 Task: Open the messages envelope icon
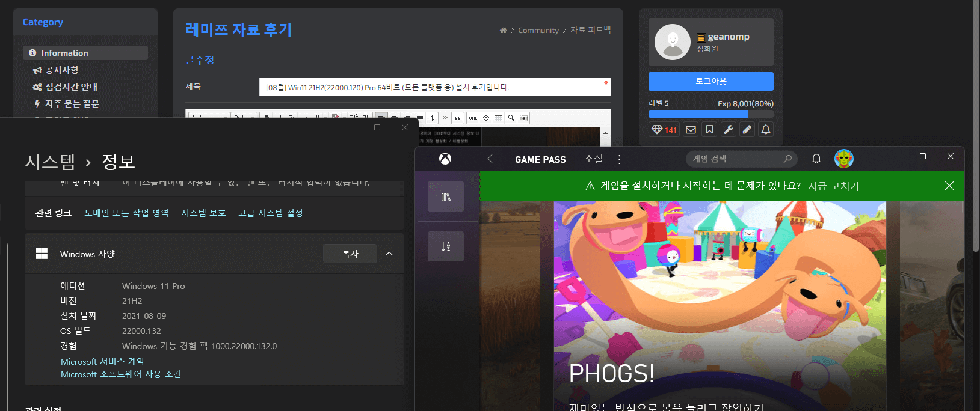[x=691, y=129]
